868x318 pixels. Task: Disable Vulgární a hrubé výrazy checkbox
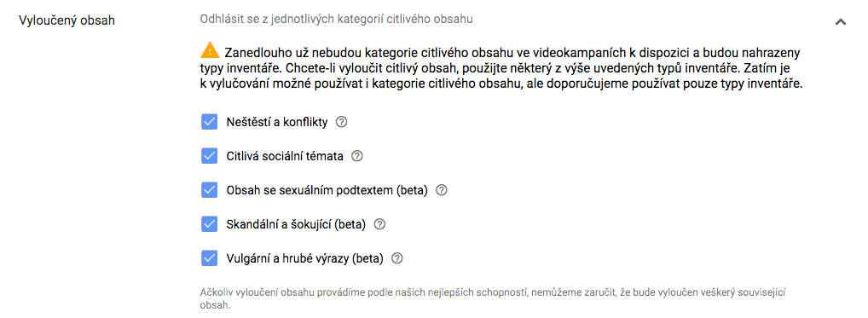point(209,258)
